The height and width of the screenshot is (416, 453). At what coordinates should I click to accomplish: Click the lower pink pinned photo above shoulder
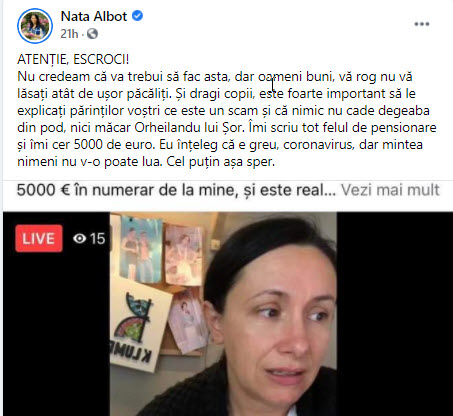click(x=187, y=322)
